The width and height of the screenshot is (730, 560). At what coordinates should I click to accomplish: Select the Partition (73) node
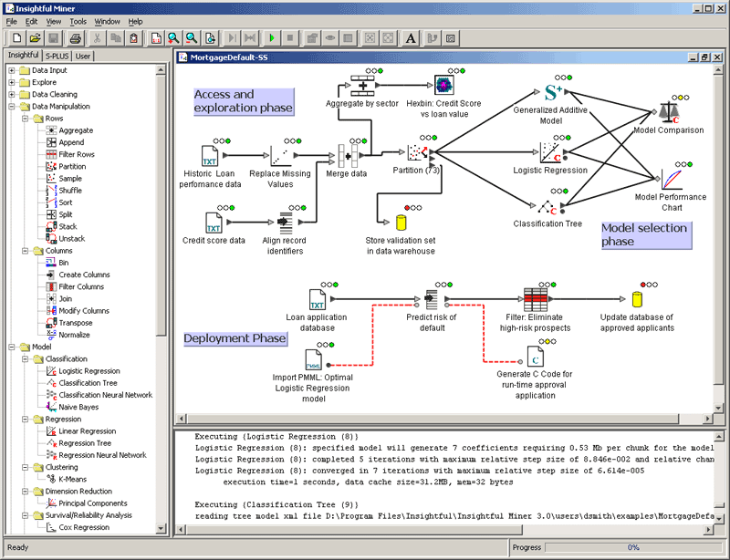[417, 152]
